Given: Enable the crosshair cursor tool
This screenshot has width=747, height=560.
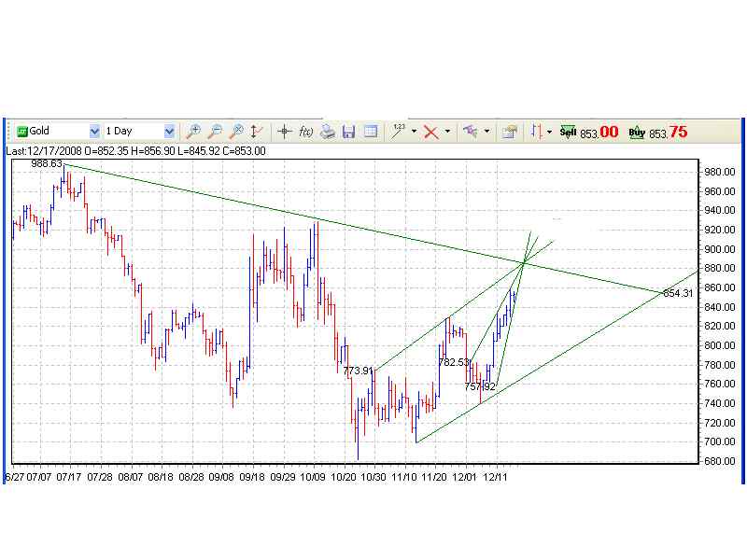Looking at the screenshot, I should (x=285, y=132).
